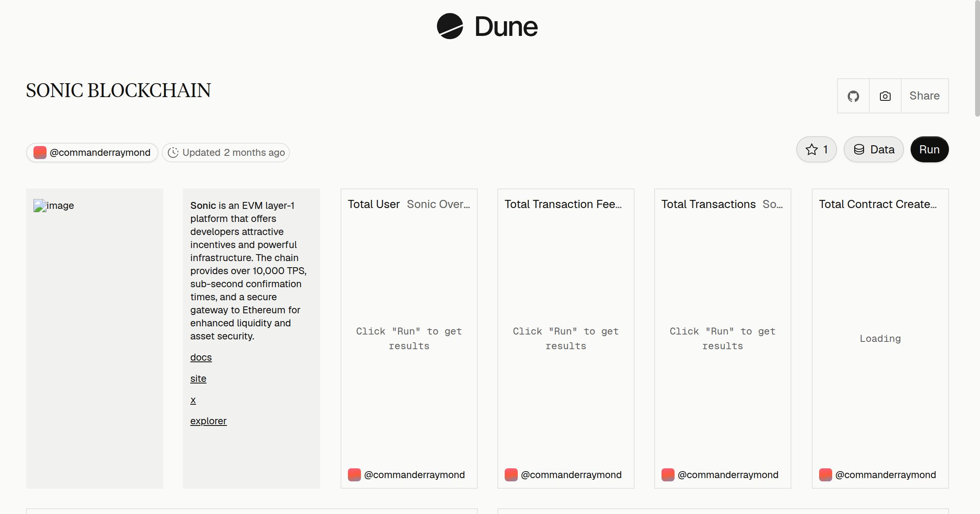
Task: Click the black Run button
Action: point(929,149)
